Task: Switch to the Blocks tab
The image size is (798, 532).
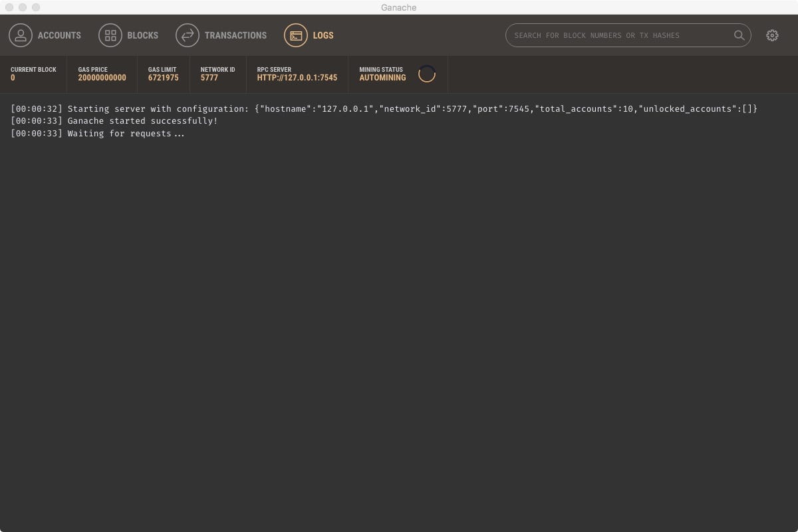Action: tap(128, 35)
